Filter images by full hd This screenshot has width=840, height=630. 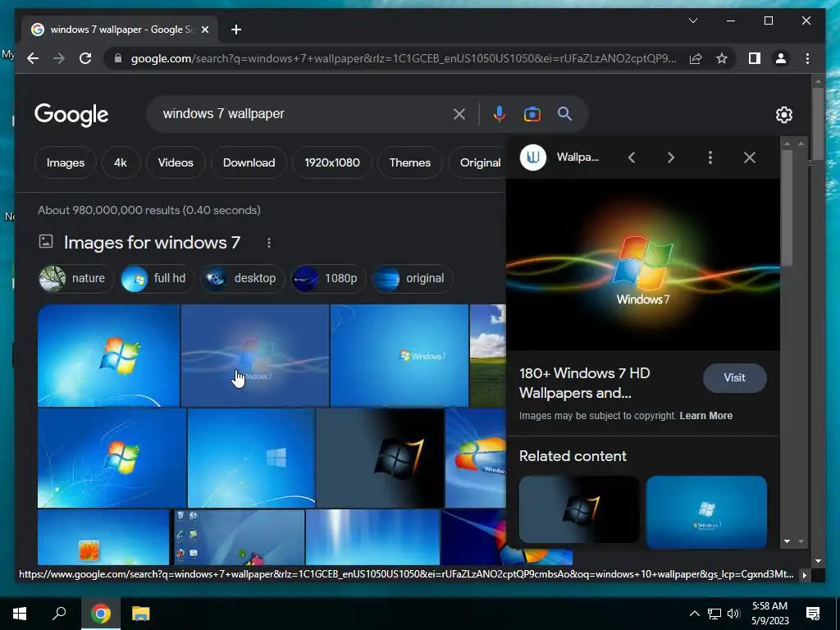(157, 279)
